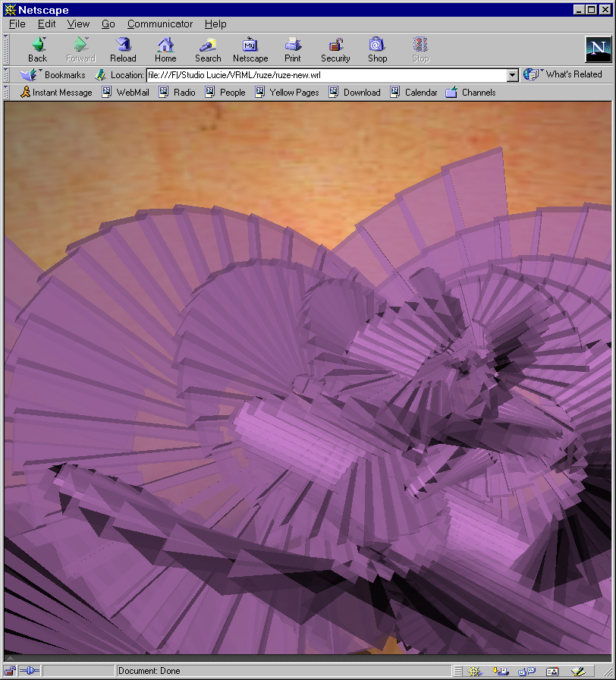Open the Newsgroups component icon

(526, 672)
